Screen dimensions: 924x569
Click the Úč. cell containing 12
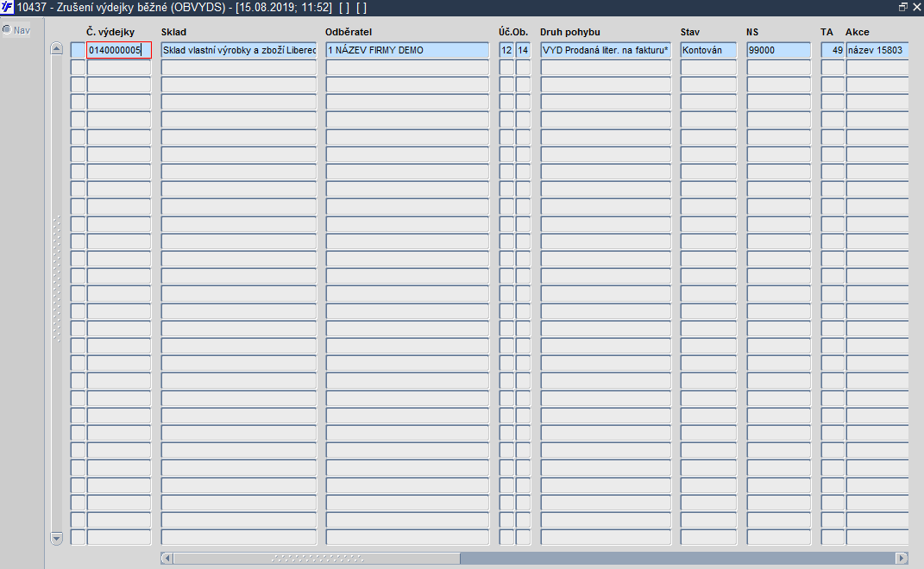(506, 50)
